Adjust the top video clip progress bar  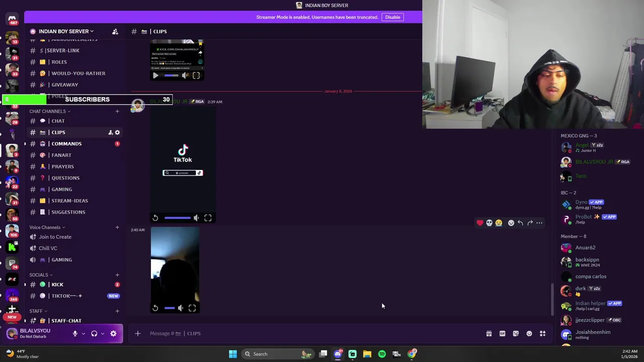[x=171, y=75]
